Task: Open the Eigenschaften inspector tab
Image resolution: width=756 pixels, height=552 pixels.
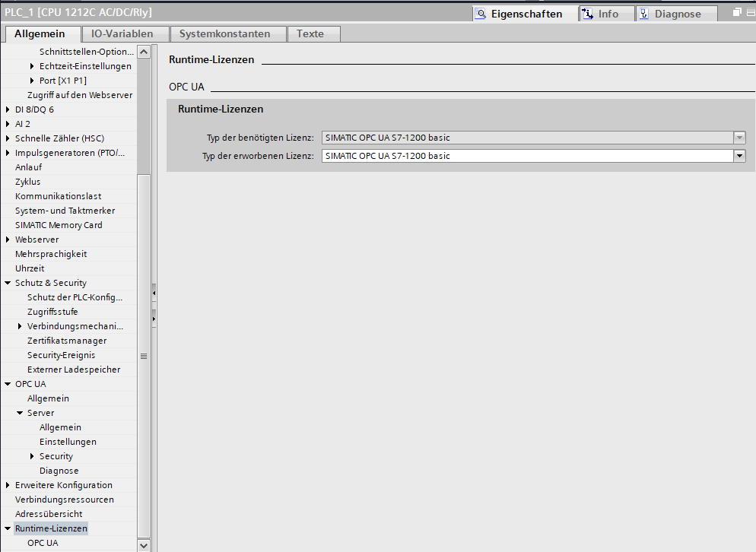Action: click(x=526, y=14)
